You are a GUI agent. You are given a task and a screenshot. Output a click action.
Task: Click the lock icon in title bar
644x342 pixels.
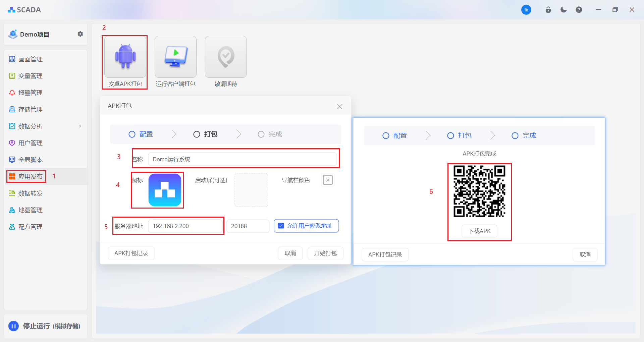(548, 9)
